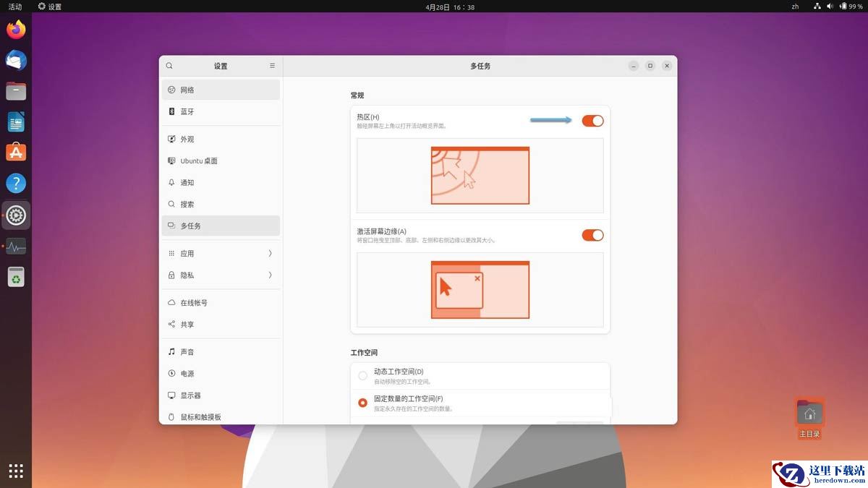Click Settings gear in the dock
Viewport: 868px width, 488px height.
coord(16,215)
